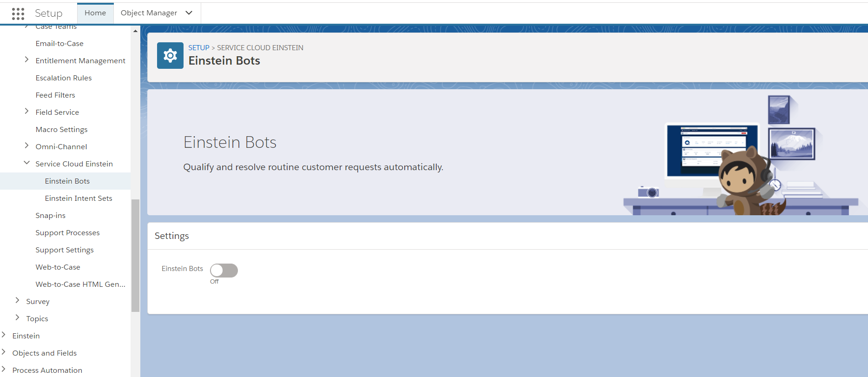Click the Setup app name label
Screen dimensions: 868x377
pos(49,13)
